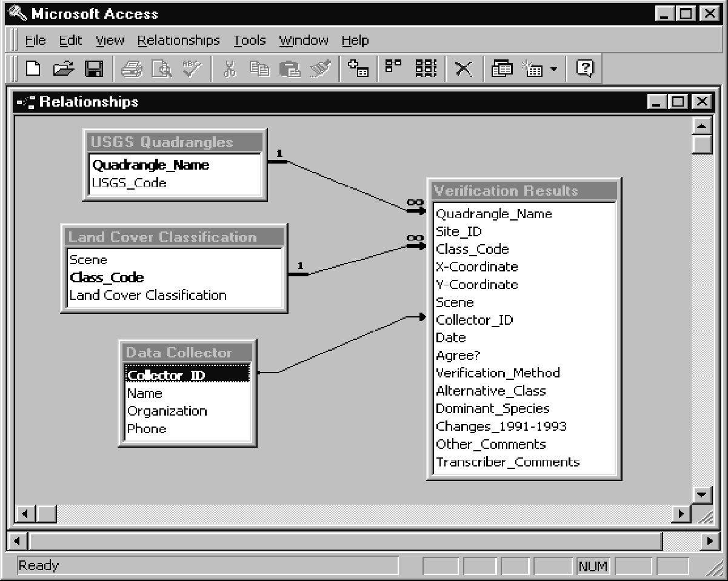Click the Open Database folder icon
This screenshot has width=728, height=581.
pos(64,70)
